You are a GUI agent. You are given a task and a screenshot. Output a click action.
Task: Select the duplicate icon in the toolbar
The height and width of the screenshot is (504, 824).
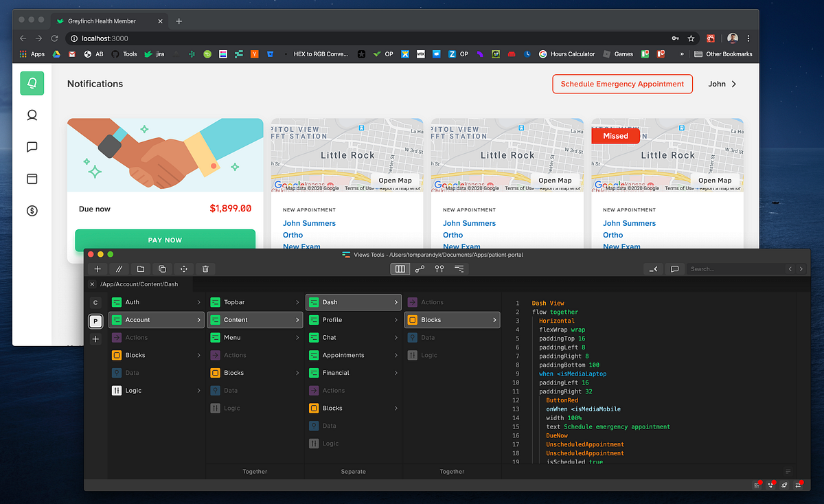pyautogui.click(x=162, y=268)
